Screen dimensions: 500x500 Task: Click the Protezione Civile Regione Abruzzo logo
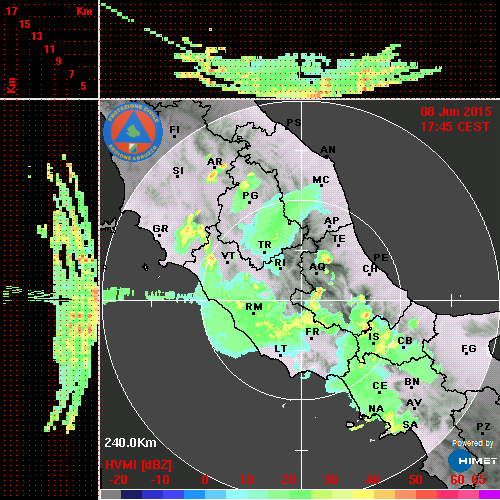tap(133, 132)
